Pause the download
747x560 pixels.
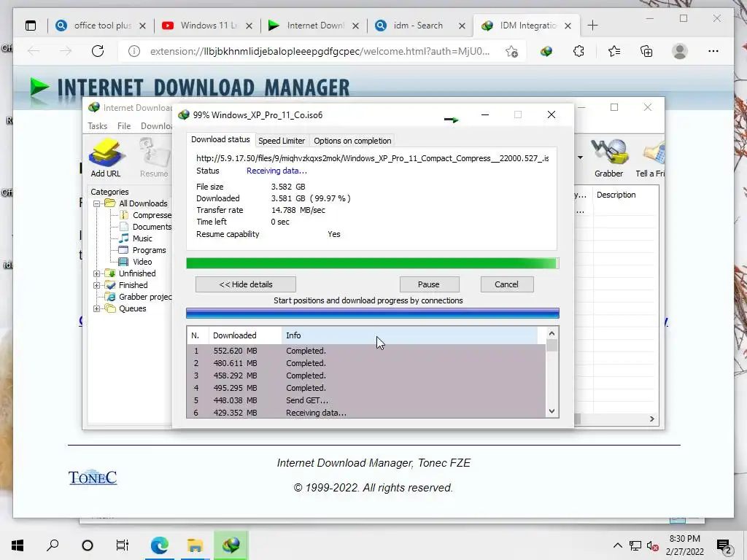click(429, 285)
